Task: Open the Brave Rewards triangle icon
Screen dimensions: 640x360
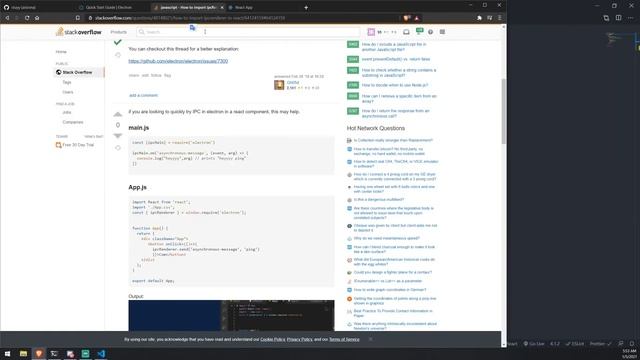Action: pyautogui.click(x=417, y=18)
